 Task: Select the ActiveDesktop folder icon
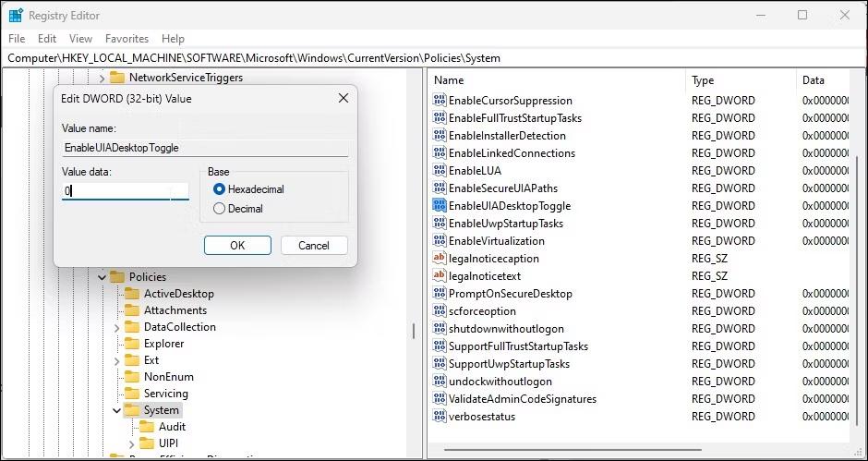(x=132, y=294)
